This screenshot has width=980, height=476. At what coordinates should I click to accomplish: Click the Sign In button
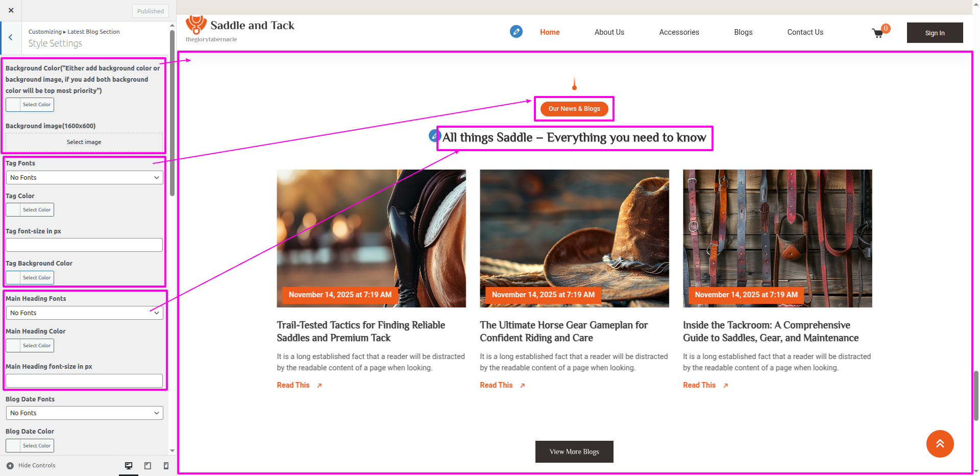pos(935,33)
